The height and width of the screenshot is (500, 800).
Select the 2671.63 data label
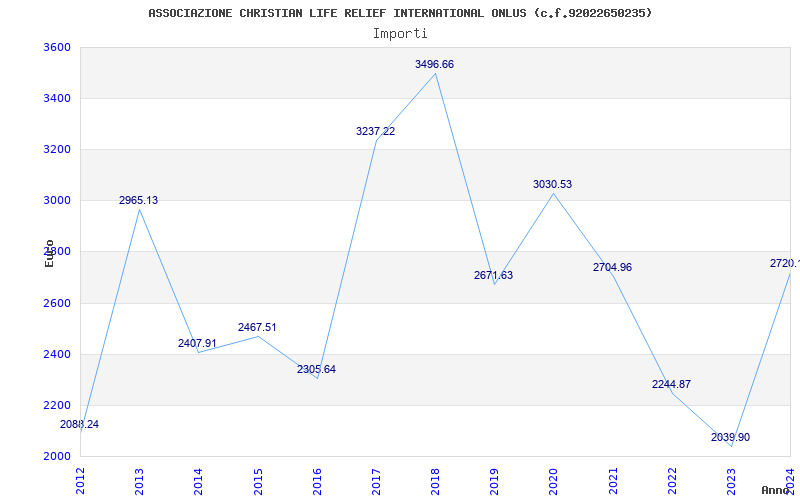(493, 276)
